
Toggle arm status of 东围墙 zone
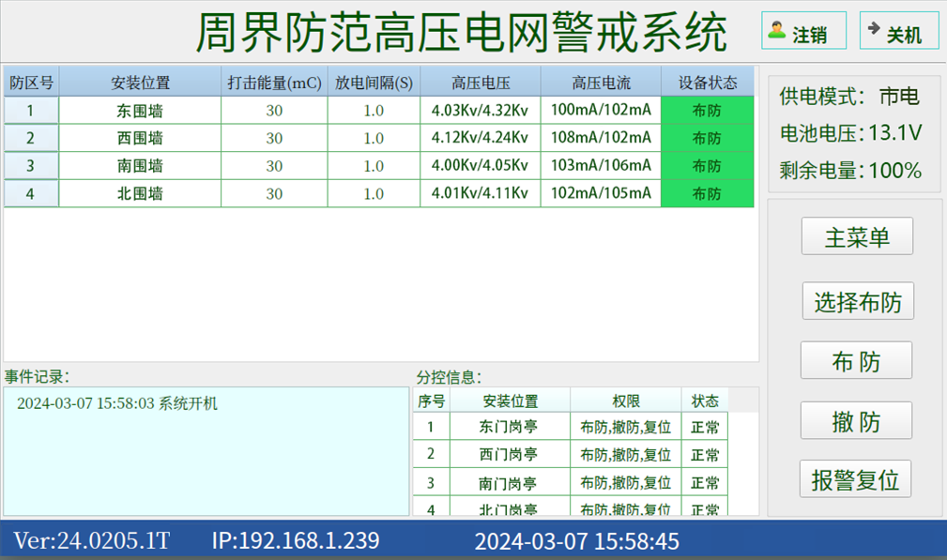pos(707,111)
